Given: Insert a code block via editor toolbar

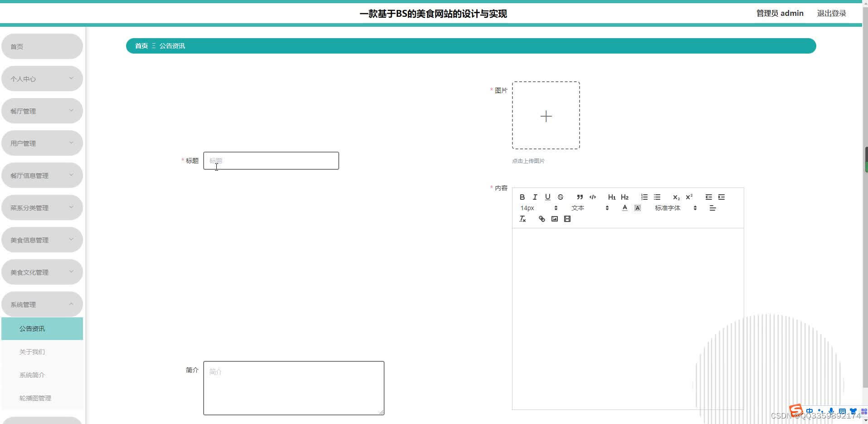Looking at the screenshot, I should point(592,197).
